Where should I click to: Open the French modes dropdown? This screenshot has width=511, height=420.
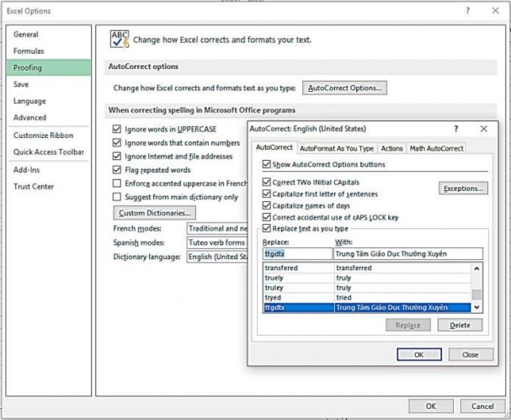216,228
